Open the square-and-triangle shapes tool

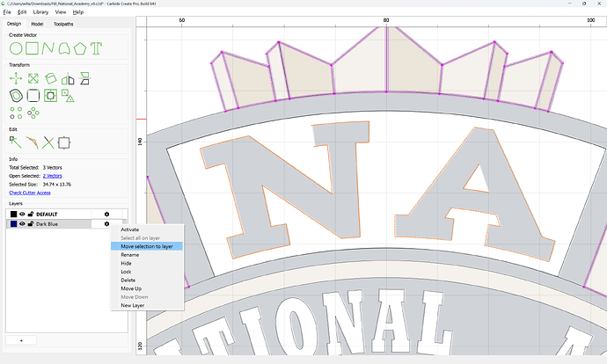tap(68, 96)
